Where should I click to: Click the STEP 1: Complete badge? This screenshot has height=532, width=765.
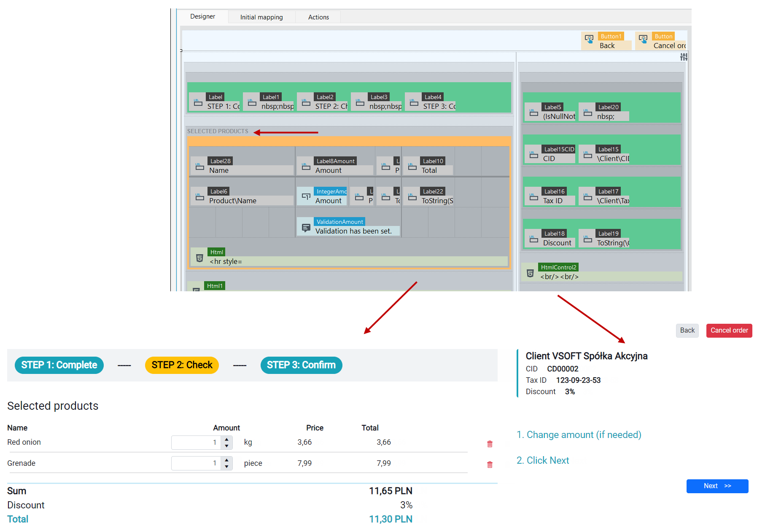(59, 365)
